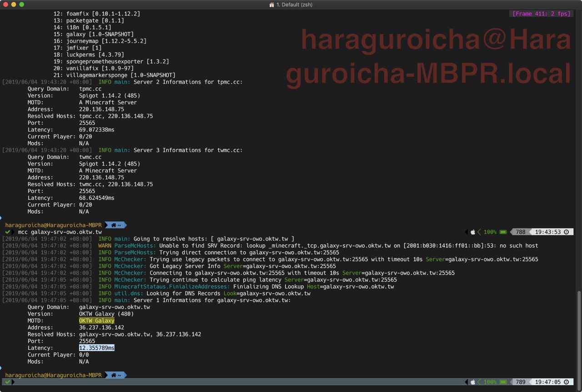This screenshot has width=582, height=392.
Task: Click the '13: packetgate [0.1.1]' line
Action: [89, 20]
